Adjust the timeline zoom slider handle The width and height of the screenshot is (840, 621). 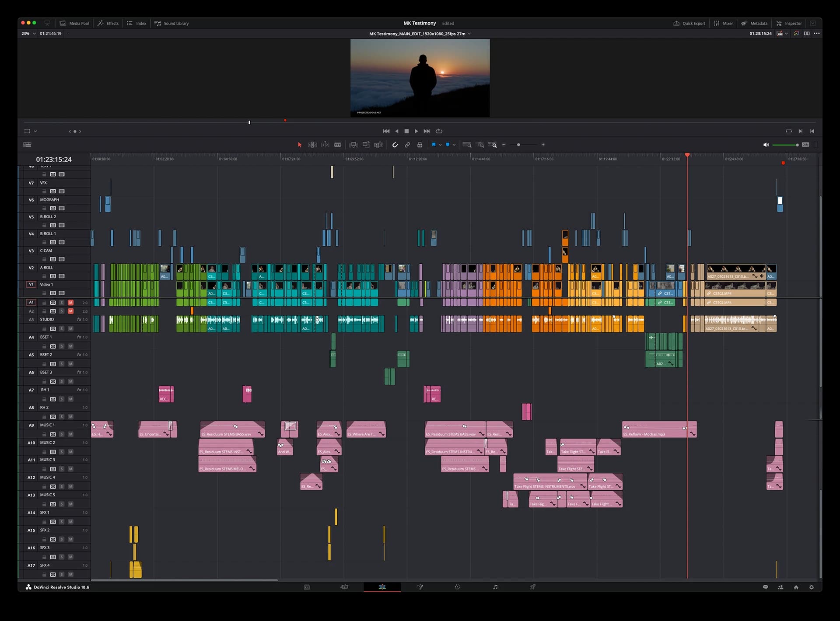point(518,145)
